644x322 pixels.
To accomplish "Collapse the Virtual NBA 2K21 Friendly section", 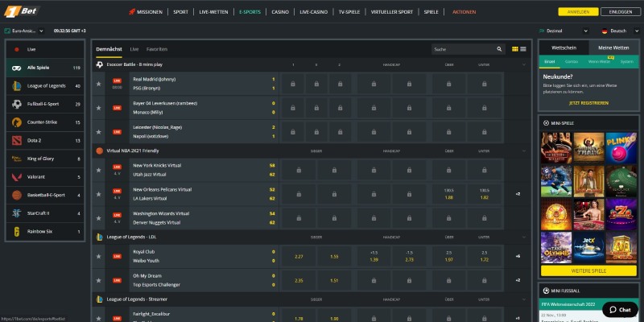I will (x=524, y=151).
